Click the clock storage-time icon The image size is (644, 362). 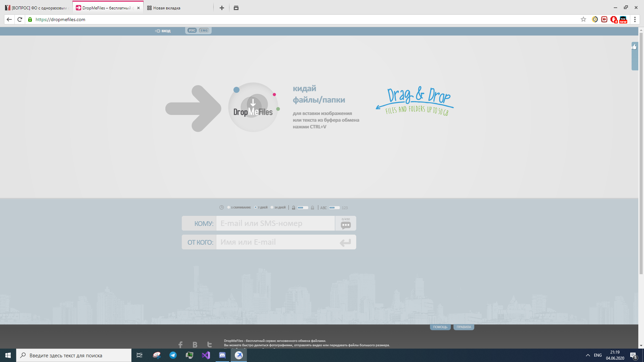point(221,207)
